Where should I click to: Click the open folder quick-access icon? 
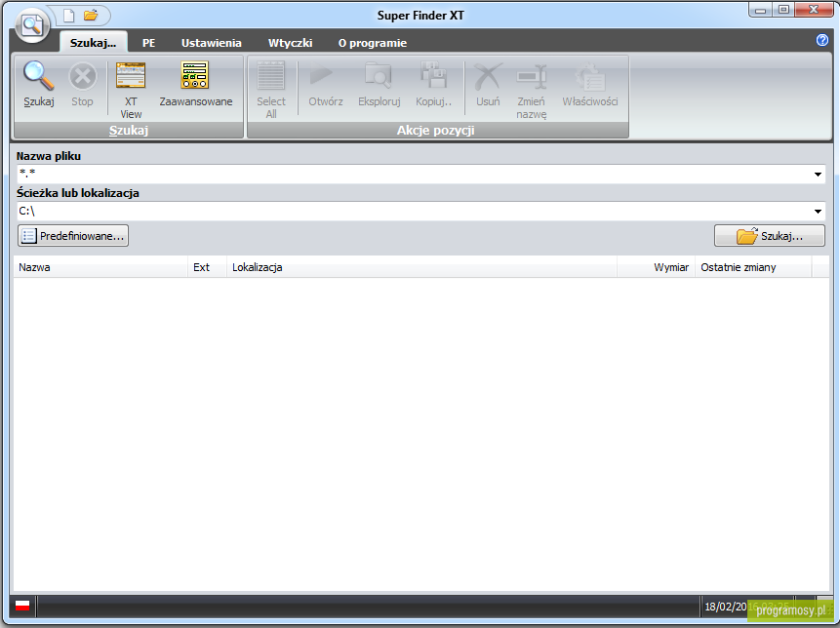point(91,16)
